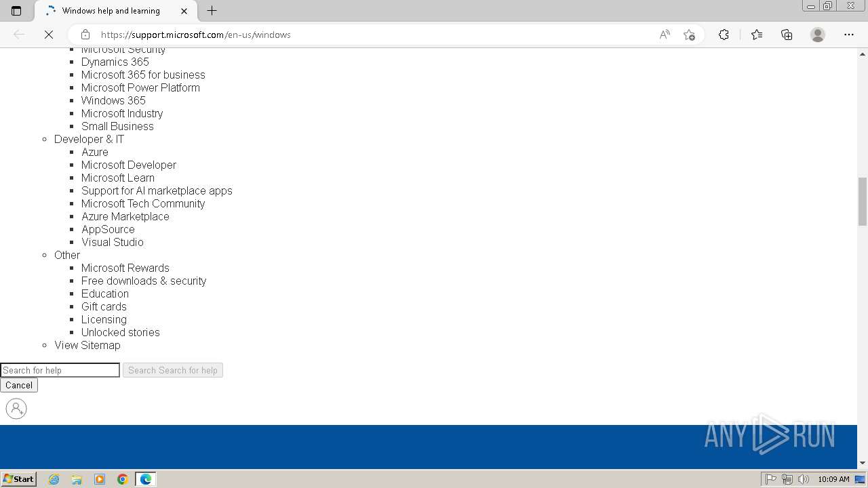
Task: Open the AppSource link
Action: (x=108, y=229)
